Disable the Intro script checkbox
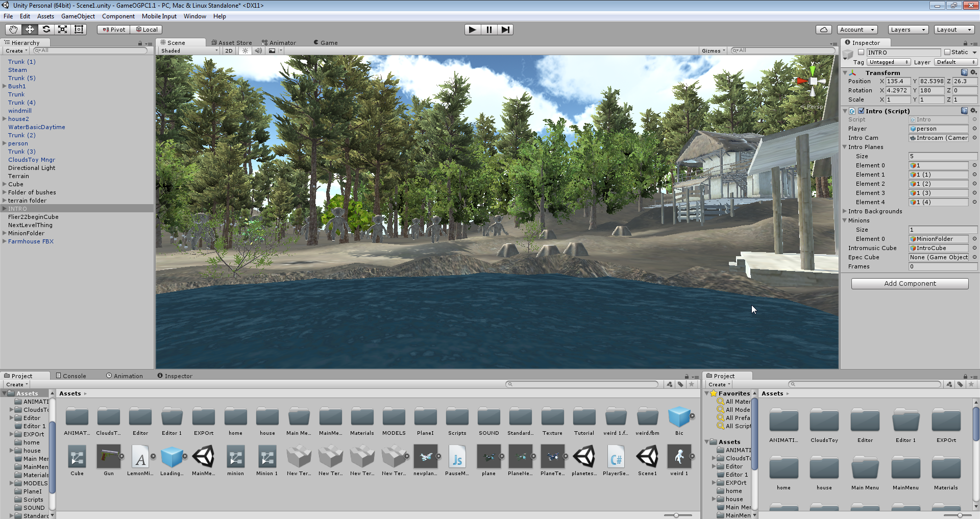 [x=862, y=111]
